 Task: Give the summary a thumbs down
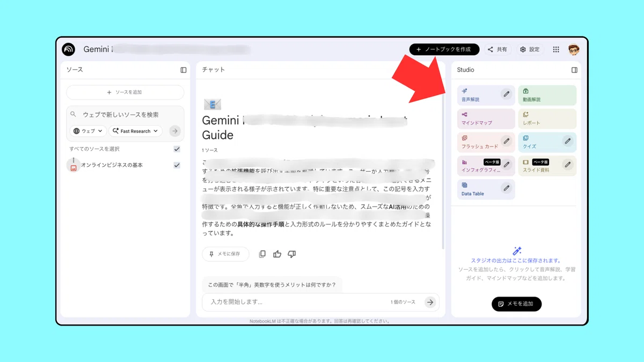(x=292, y=254)
